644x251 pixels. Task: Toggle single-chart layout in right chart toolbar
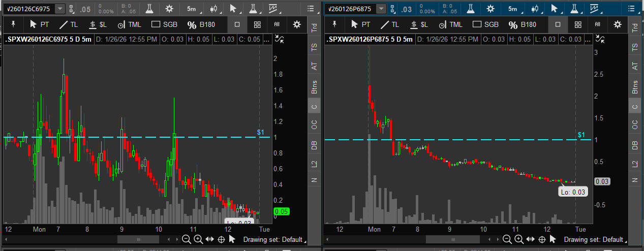[x=558, y=24]
